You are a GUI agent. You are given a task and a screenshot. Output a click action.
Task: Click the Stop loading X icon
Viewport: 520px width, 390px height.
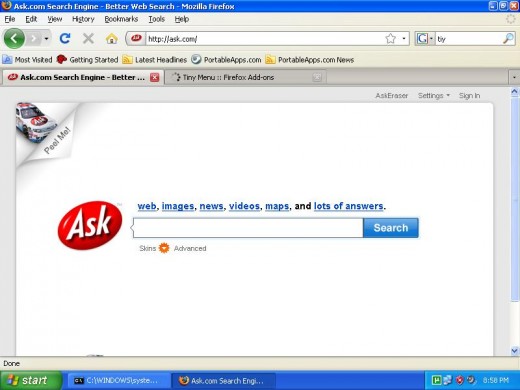[88, 39]
